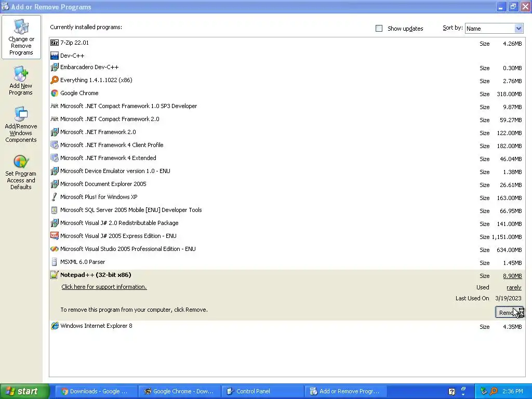Click the language bar options arrow icon
This screenshot has width=532, height=399.
463,394
